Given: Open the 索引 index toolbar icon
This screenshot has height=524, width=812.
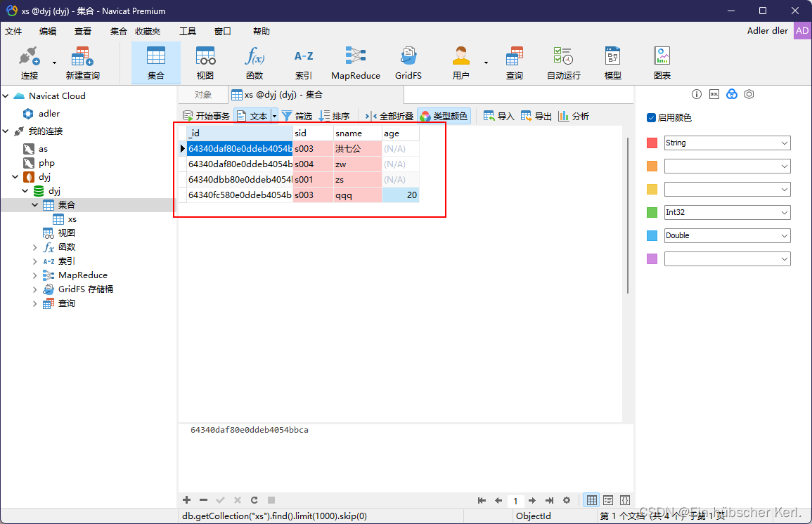Looking at the screenshot, I should (304, 63).
